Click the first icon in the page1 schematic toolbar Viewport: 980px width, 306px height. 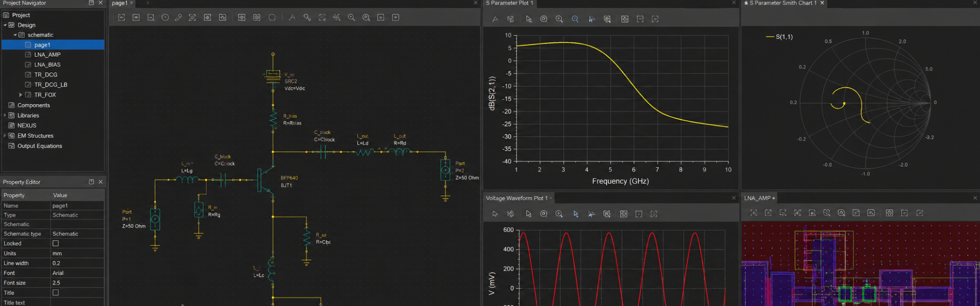coord(121,17)
